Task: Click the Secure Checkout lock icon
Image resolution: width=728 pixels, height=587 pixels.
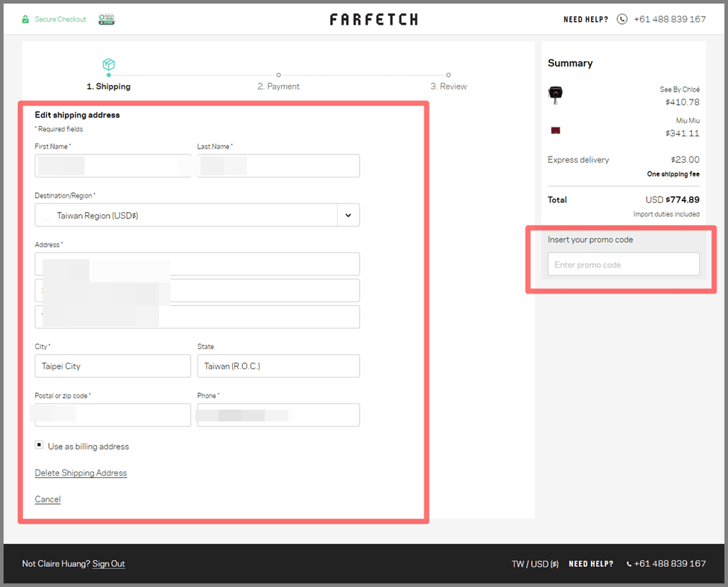Action: point(26,19)
